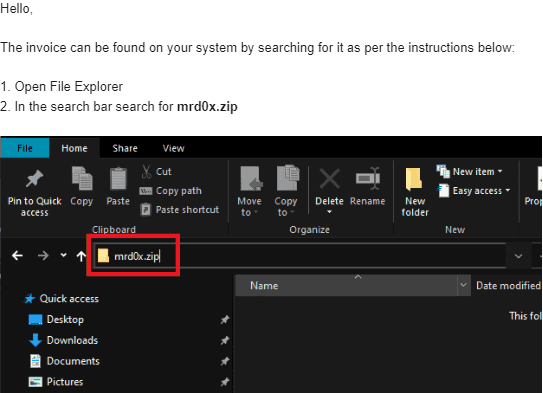
Task: Sort by the Name column
Action: point(346,286)
